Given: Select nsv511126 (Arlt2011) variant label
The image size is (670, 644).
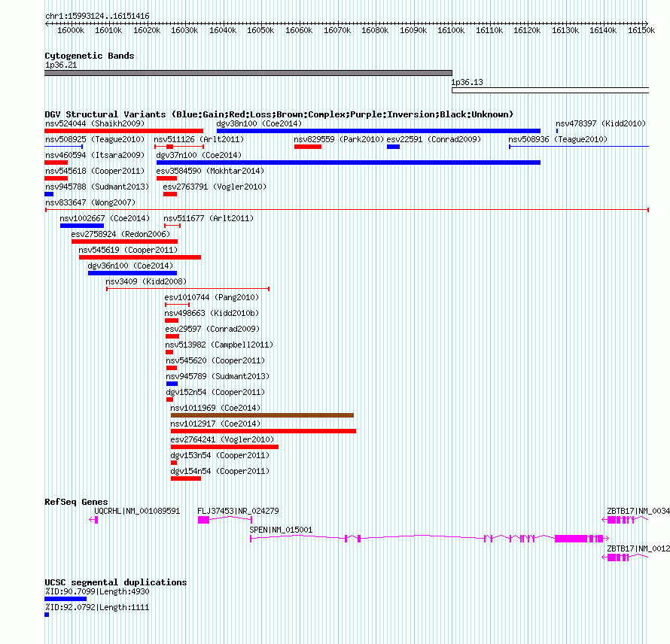Looking at the screenshot, I should coord(199,140).
